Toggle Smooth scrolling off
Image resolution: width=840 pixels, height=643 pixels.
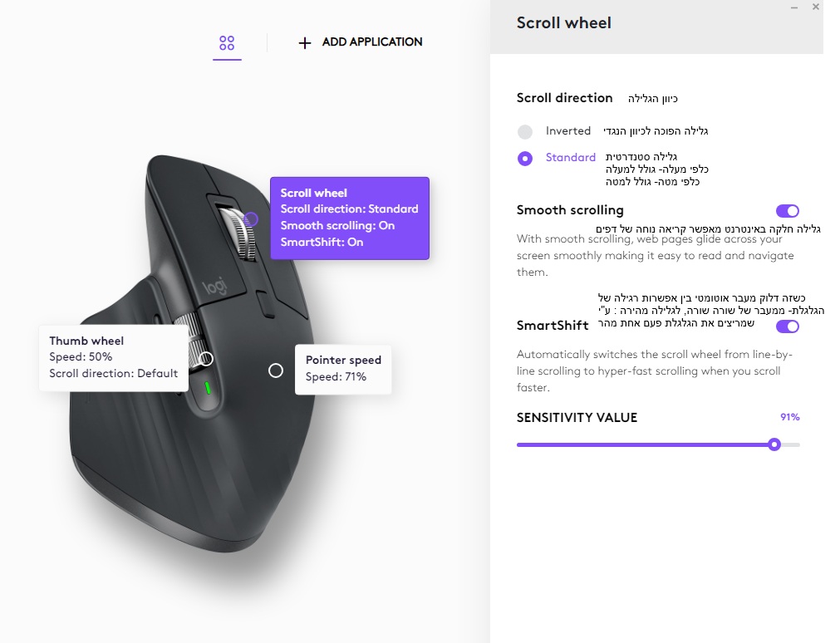point(787,211)
